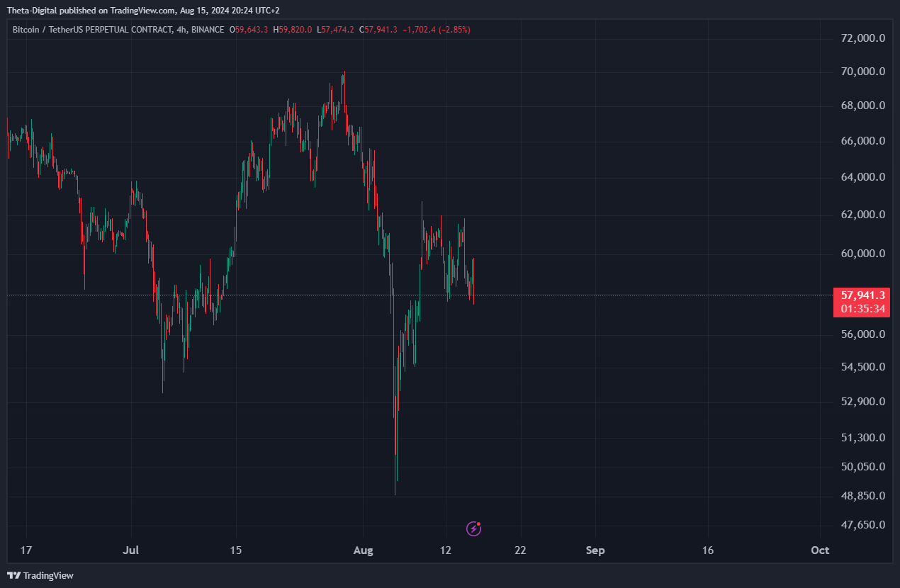Click the 48,850.0 price axis label
900x588 pixels.
pos(862,495)
